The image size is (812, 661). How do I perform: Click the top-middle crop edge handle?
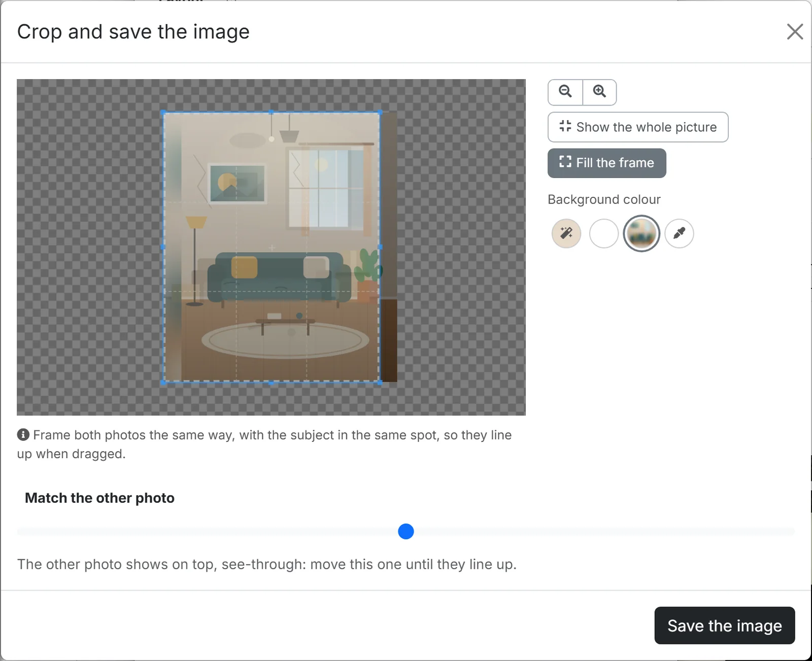tap(272, 112)
